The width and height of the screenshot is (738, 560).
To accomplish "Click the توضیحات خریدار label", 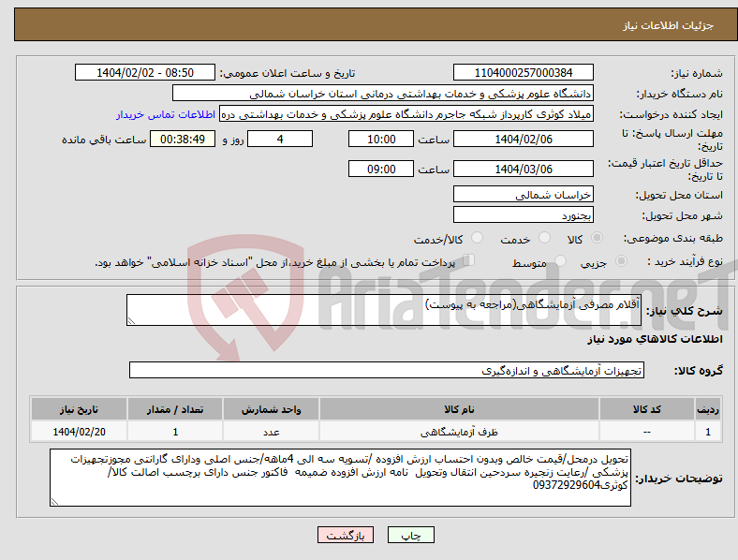I will click(x=679, y=479).
